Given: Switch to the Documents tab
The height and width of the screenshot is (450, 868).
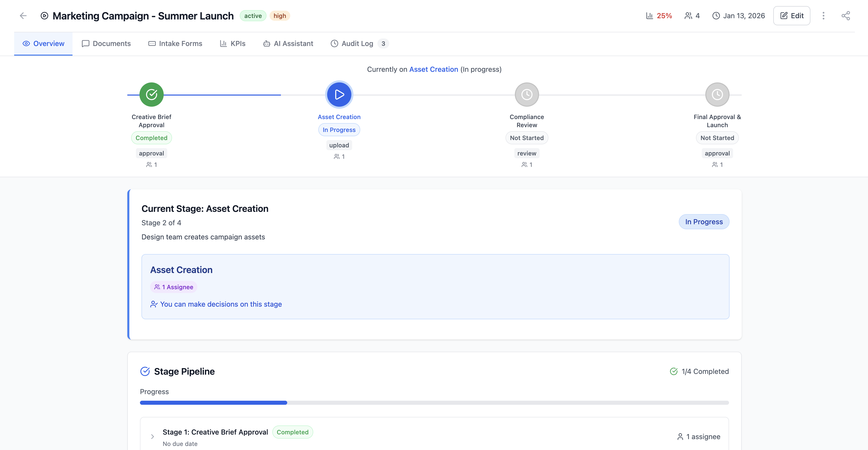Looking at the screenshot, I should (106, 43).
